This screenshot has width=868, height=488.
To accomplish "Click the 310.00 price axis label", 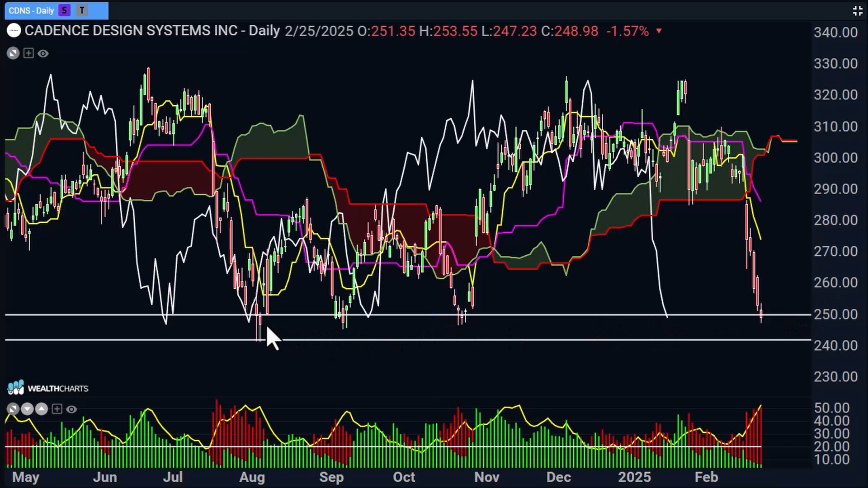I will (835, 127).
